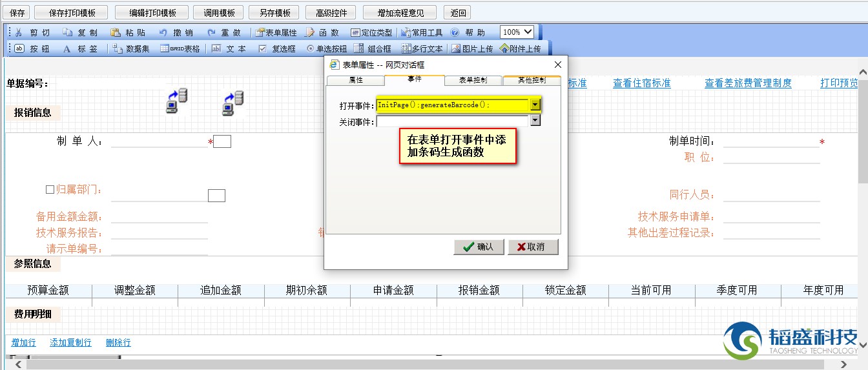Image resolution: width=868 pixels, height=370 pixels.
Task: Click the 返回 button
Action: [458, 12]
